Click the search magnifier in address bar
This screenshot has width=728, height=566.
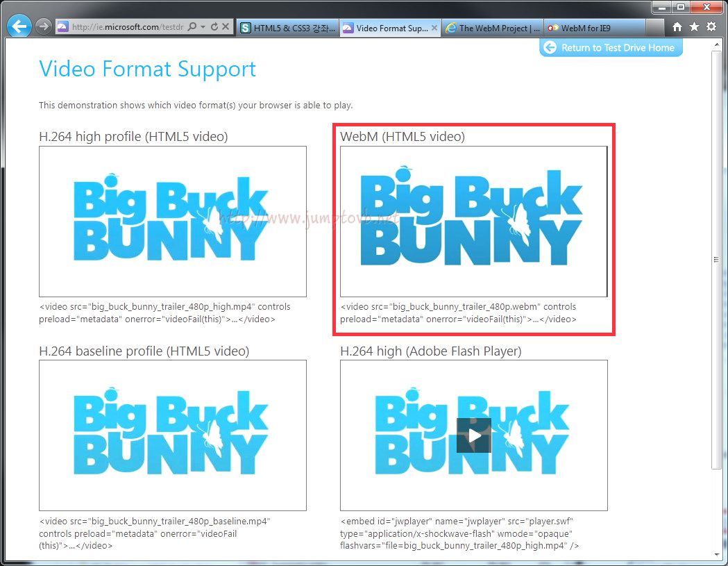(x=192, y=26)
